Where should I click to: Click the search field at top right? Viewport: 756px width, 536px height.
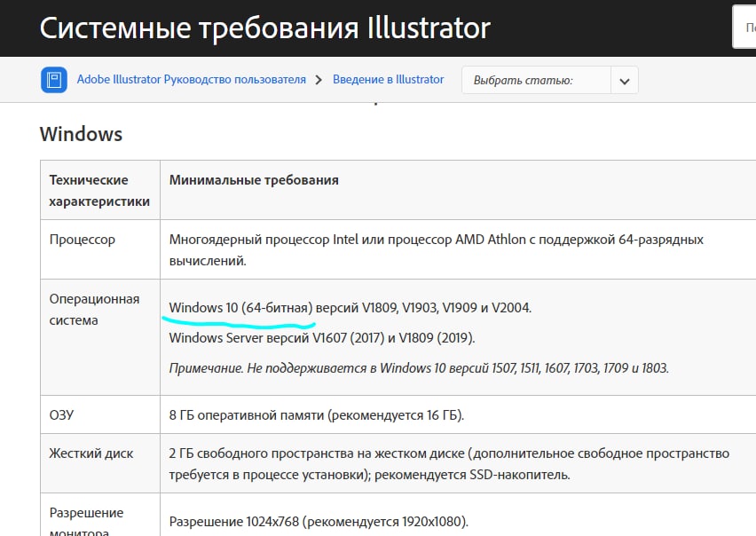pos(744,28)
